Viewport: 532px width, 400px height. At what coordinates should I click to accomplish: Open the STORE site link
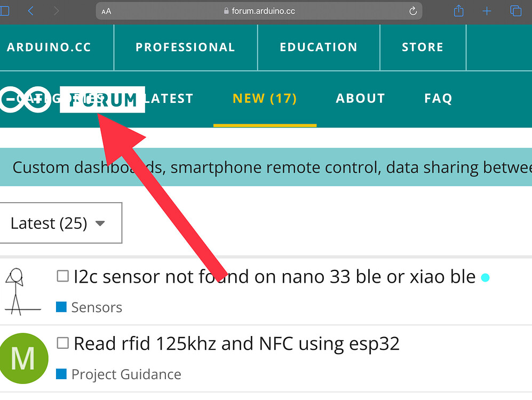point(423,47)
